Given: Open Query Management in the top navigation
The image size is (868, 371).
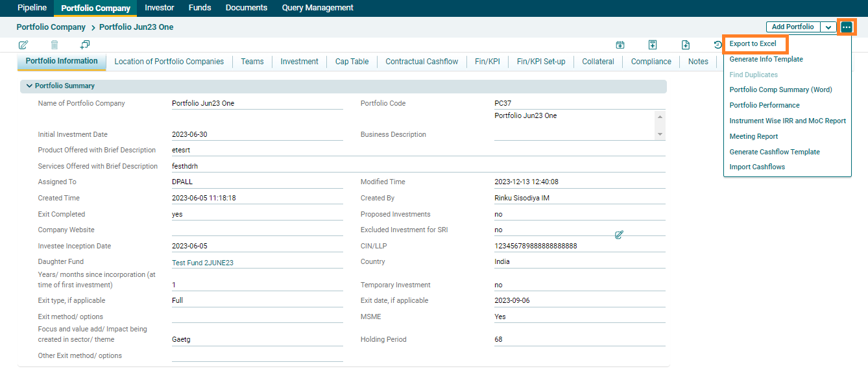Looking at the screenshot, I should click(x=317, y=8).
